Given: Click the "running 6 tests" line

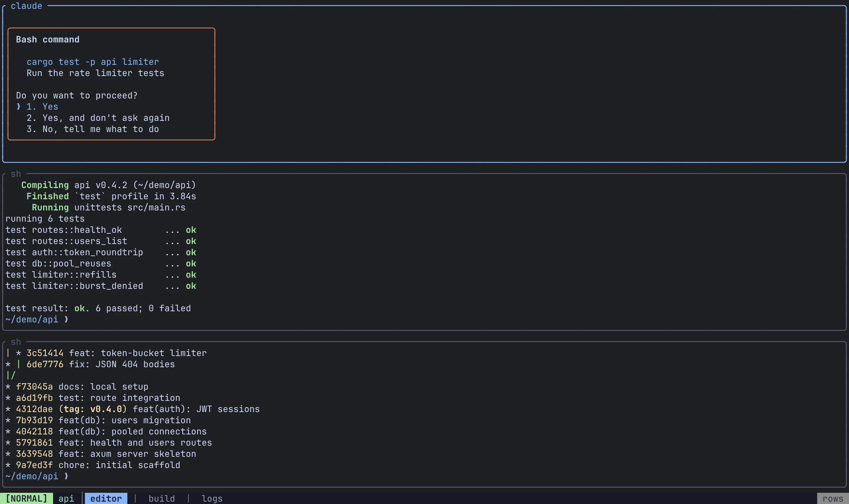Looking at the screenshot, I should click(x=45, y=219).
